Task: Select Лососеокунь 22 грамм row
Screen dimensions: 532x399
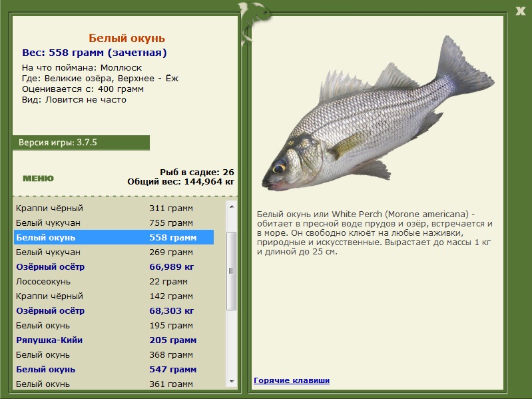Action: [114, 281]
